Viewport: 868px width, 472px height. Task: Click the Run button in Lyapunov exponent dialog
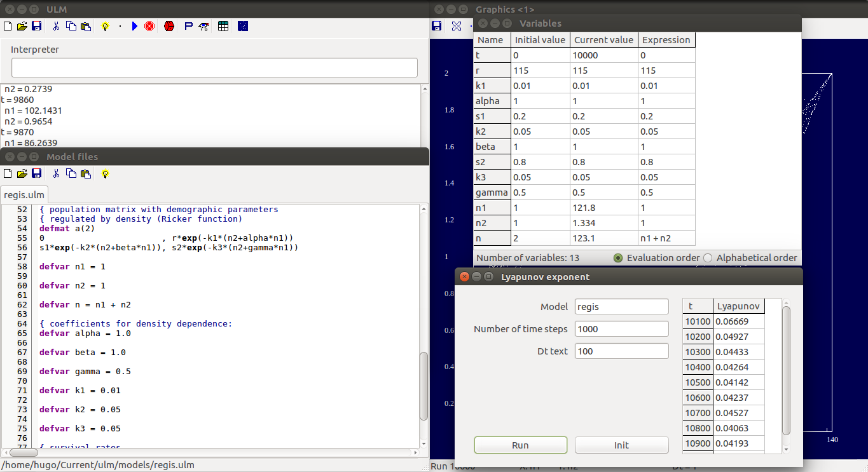(520, 445)
